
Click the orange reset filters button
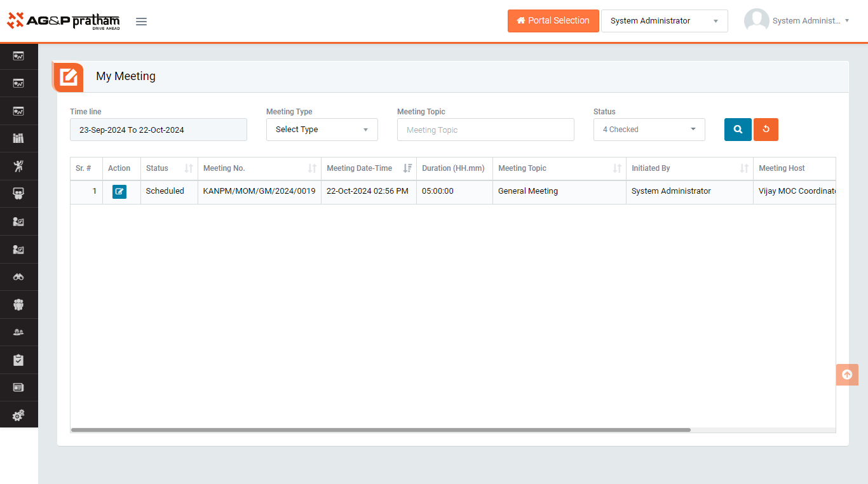766,130
